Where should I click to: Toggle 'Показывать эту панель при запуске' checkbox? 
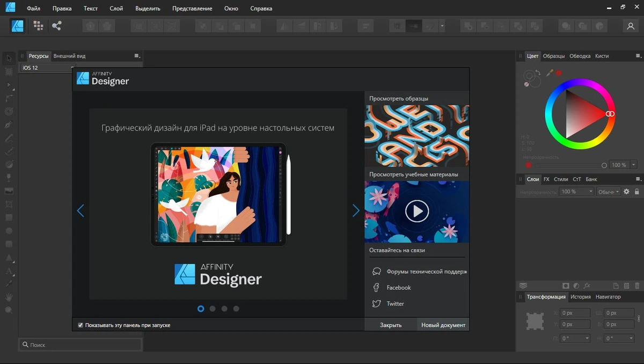coord(80,325)
